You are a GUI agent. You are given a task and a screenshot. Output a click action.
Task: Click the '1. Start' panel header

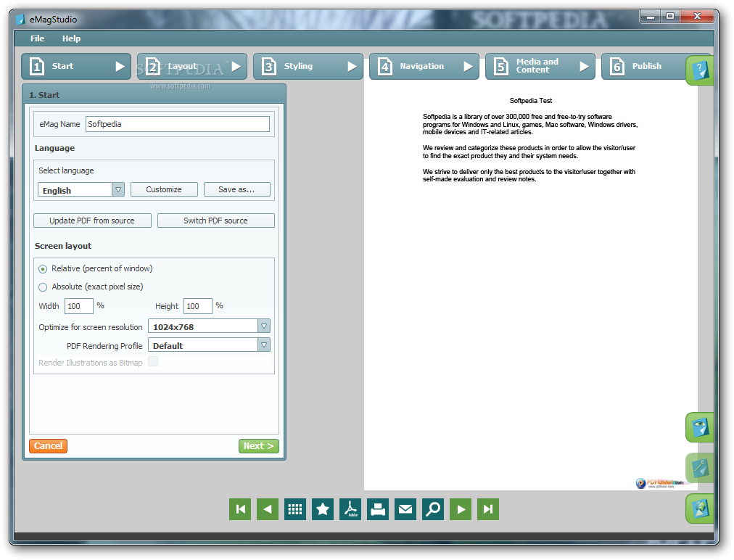pos(154,94)
